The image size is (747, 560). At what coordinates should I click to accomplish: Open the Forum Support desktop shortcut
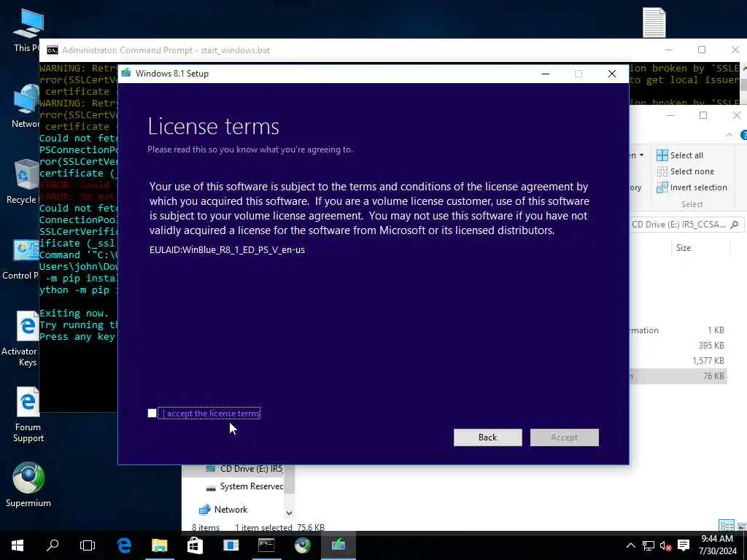[x=28, y=415]
